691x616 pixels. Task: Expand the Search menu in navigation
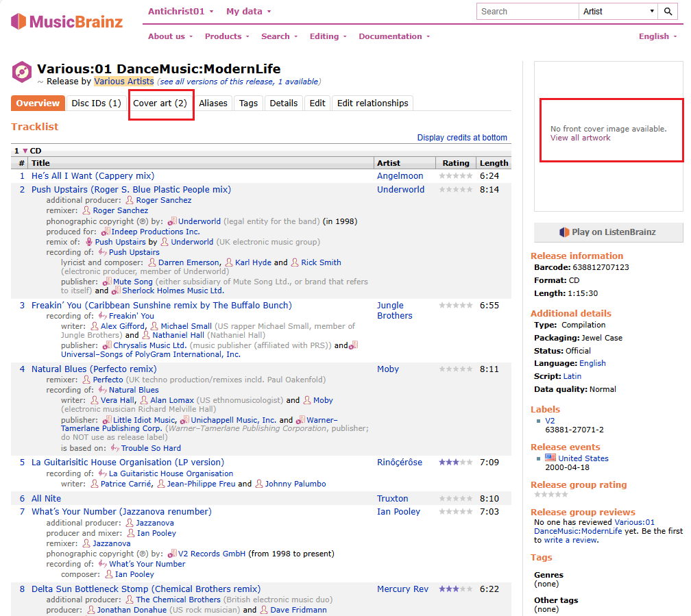(x=280, y=36)
